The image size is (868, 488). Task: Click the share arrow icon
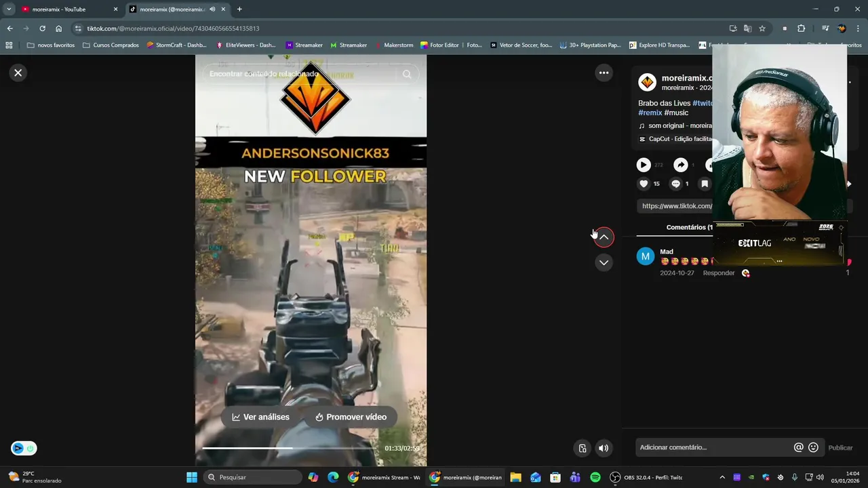tap(681, 165)
